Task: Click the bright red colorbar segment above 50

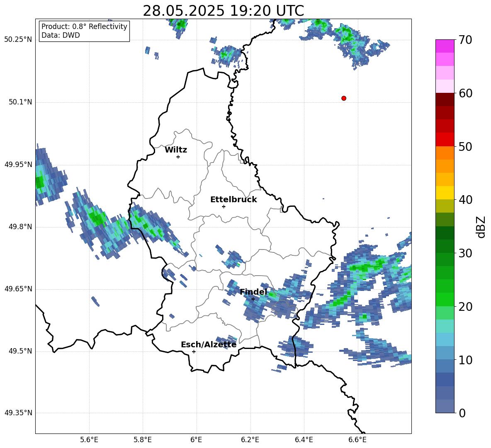Action: click(x=445, y=140)
